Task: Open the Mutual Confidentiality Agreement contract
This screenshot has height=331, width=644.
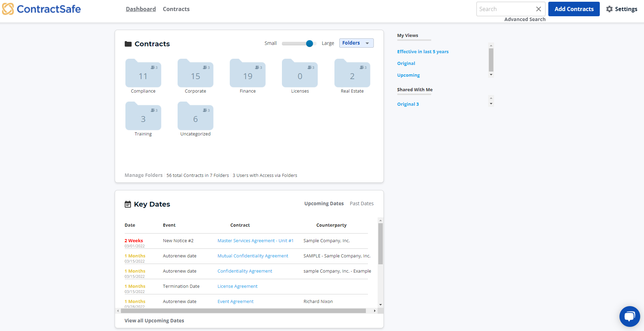Action: pyautogui.click(x=253, y=256)
